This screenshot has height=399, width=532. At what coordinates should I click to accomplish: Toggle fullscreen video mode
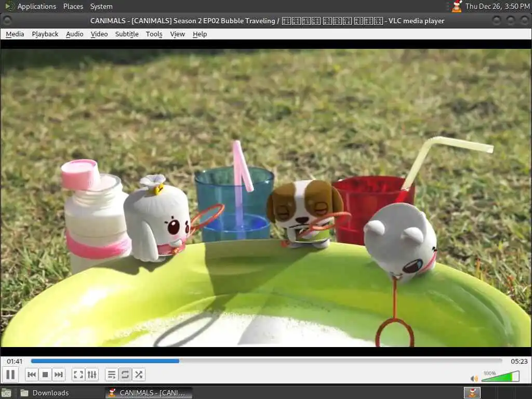click(x=78, y=375)
